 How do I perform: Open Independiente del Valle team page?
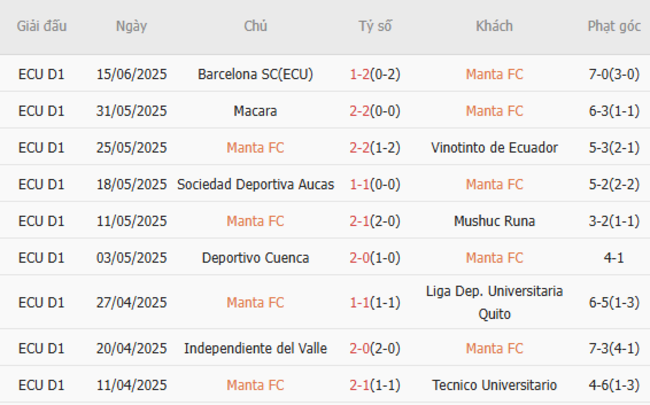tap(255, 348)
